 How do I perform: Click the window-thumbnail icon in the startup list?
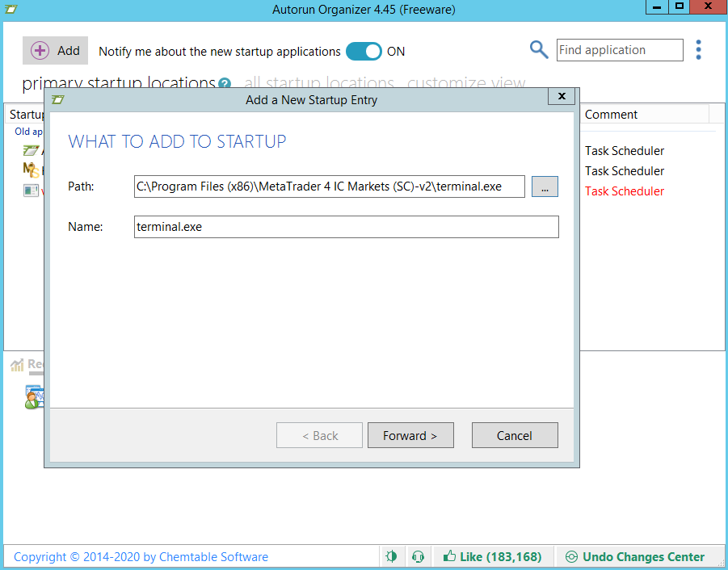pyautogui.click(x=31, y=191)
